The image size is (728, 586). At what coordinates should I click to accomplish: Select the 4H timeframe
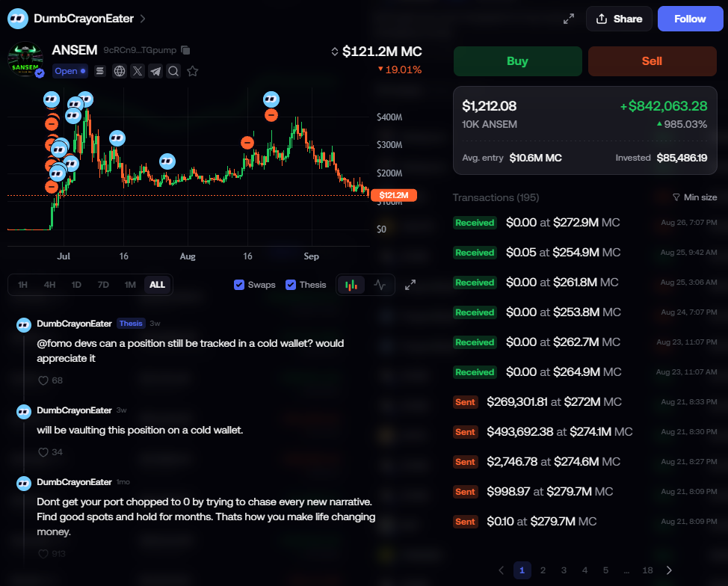point(49,285)
